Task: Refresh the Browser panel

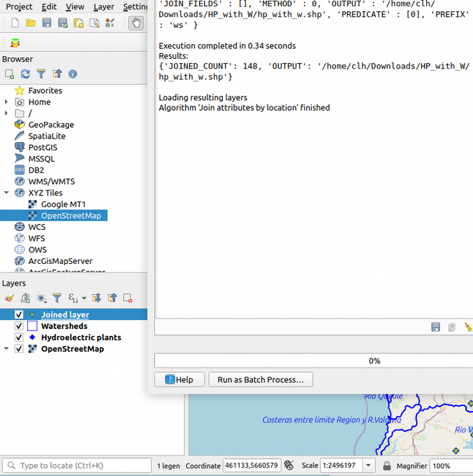Action: (x=25, y=73)
